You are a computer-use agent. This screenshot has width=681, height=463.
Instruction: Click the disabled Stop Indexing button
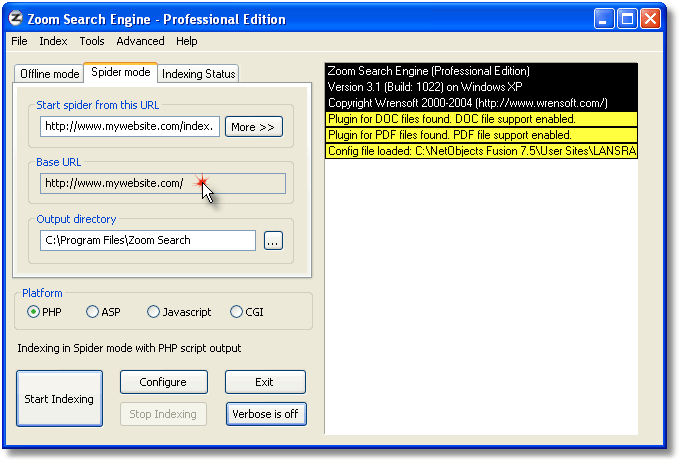click(163, 414)
